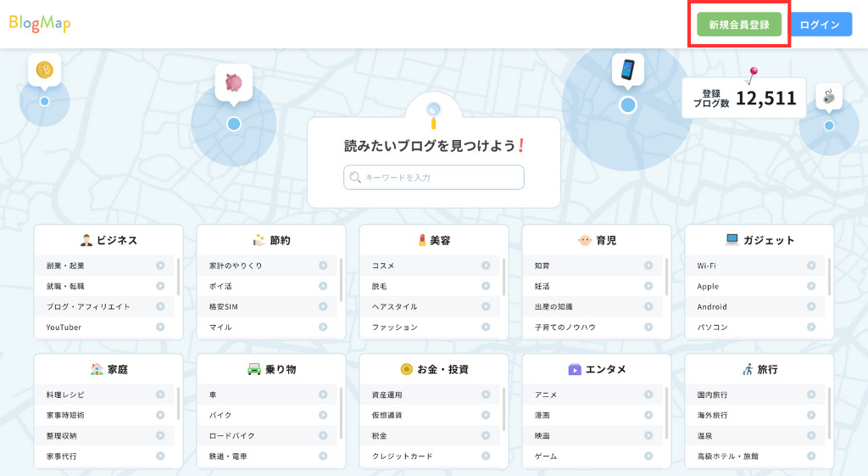Select 家計のやりくり row
Screen dimensions: 868x476
click(268, 266)
